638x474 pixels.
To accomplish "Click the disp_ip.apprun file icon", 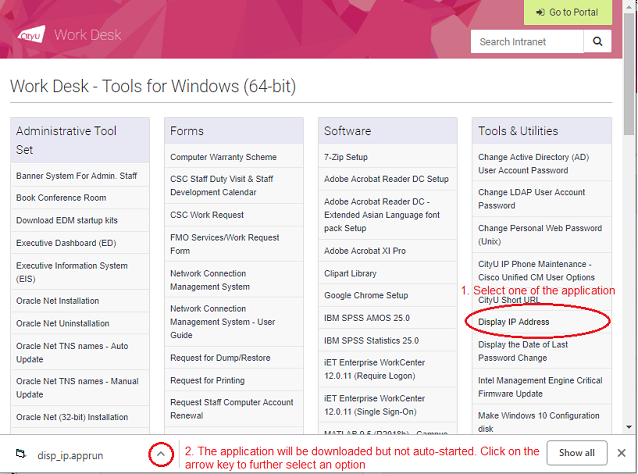I will [x=21, y=453].
